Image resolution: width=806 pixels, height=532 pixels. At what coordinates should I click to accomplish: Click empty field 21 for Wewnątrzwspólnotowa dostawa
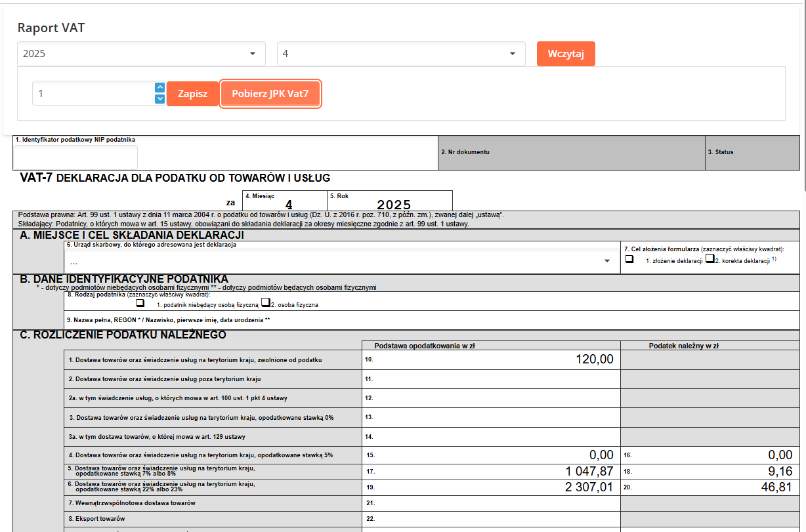pos(492,503)
